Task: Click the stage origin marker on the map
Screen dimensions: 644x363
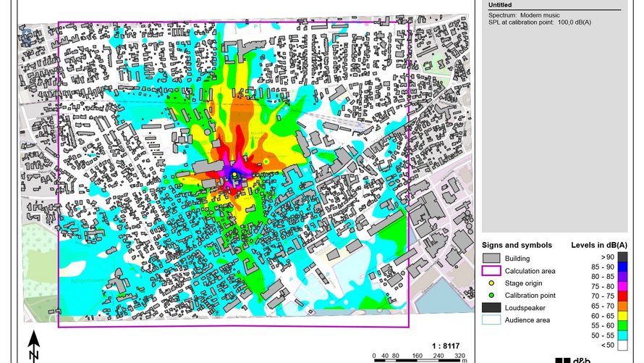Action: pos(234,175)
